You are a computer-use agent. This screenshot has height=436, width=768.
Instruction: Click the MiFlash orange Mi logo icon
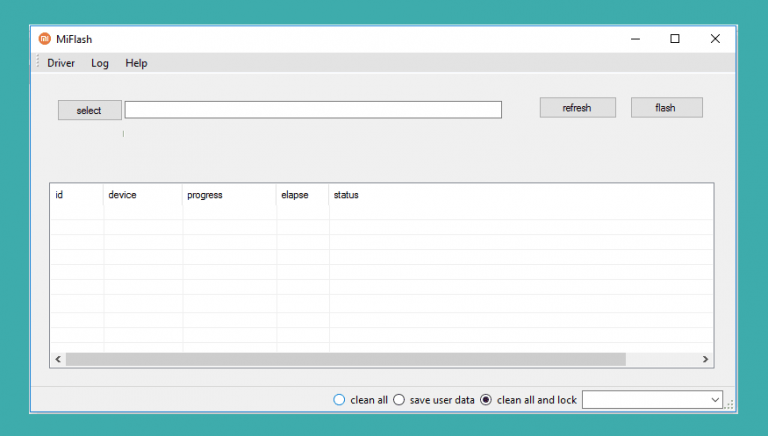(45, 39)
